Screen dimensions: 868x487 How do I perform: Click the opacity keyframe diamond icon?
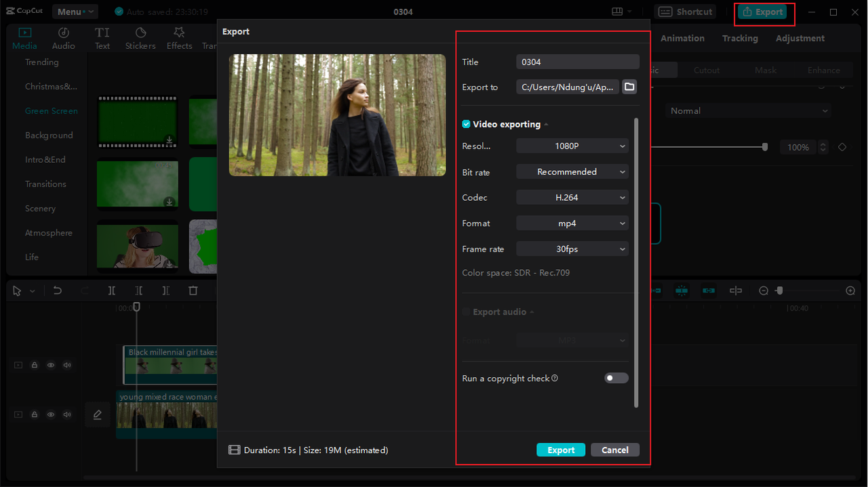[842, 147]
